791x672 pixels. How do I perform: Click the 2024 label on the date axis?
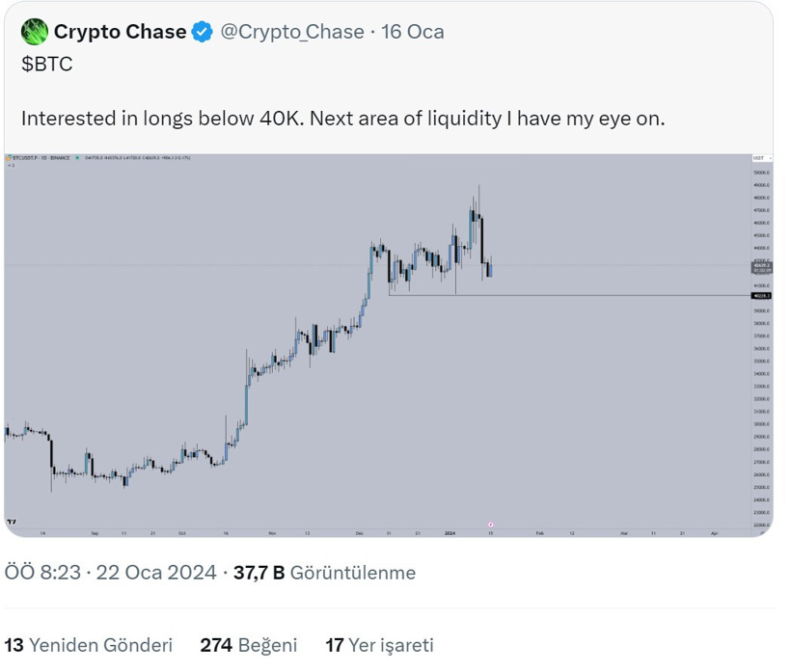[x=450, y=531]
